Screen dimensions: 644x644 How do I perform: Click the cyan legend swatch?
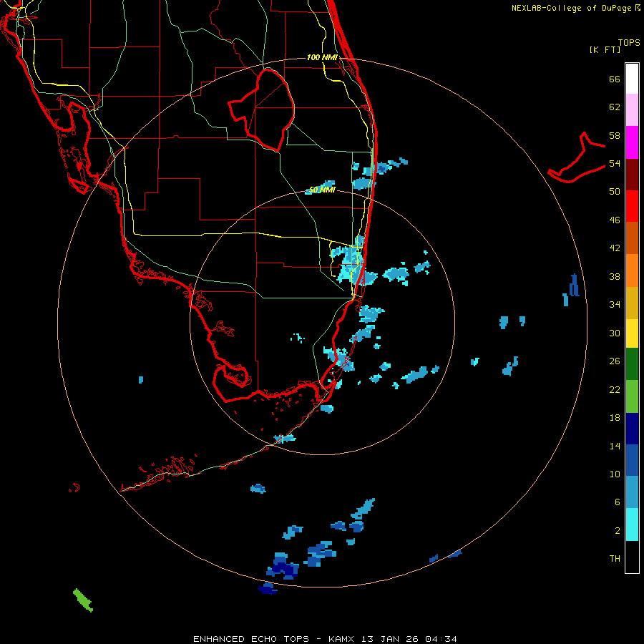632,525
